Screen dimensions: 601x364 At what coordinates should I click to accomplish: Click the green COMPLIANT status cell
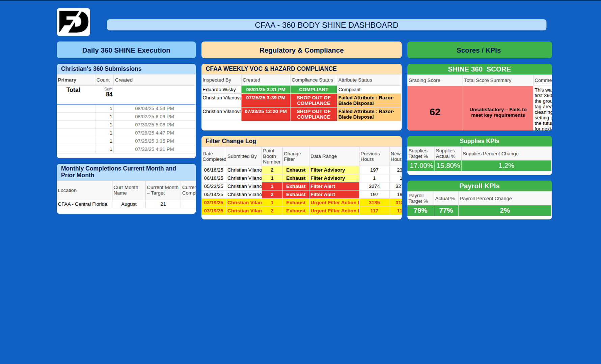[313, 89]
